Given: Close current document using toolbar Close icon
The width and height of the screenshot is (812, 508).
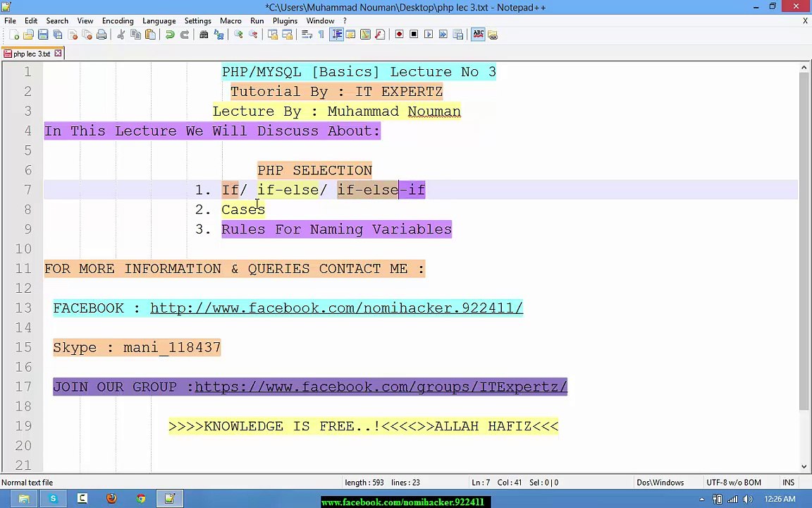Looking at the screenshot, I should click(x=73, y=35).
